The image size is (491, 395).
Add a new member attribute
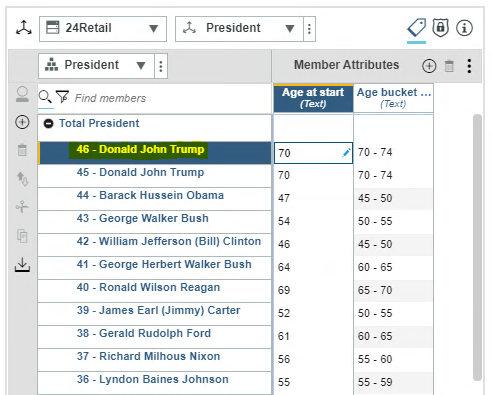click(429, 66)
